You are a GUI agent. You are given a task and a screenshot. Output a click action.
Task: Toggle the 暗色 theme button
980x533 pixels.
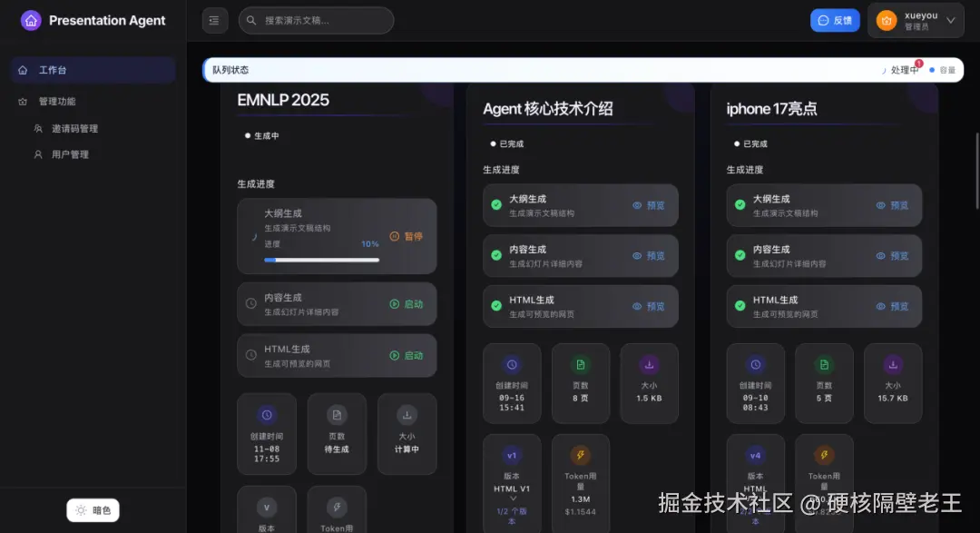[x=93, y=510]
